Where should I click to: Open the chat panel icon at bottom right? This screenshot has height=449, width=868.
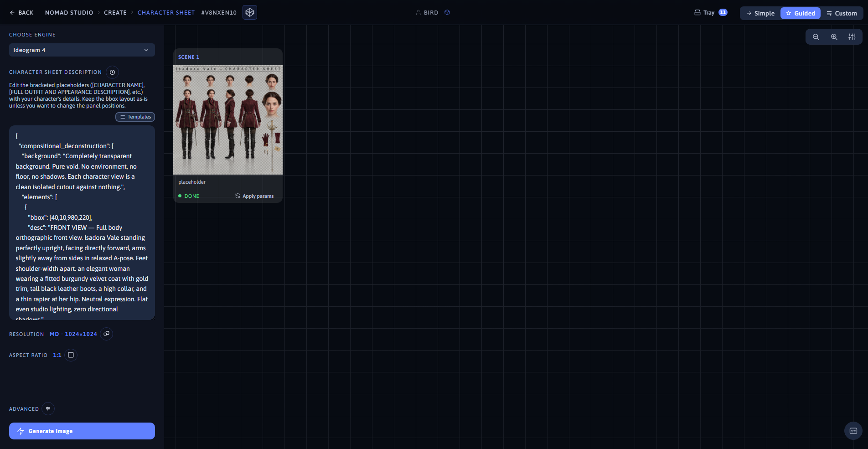[853, 431]
